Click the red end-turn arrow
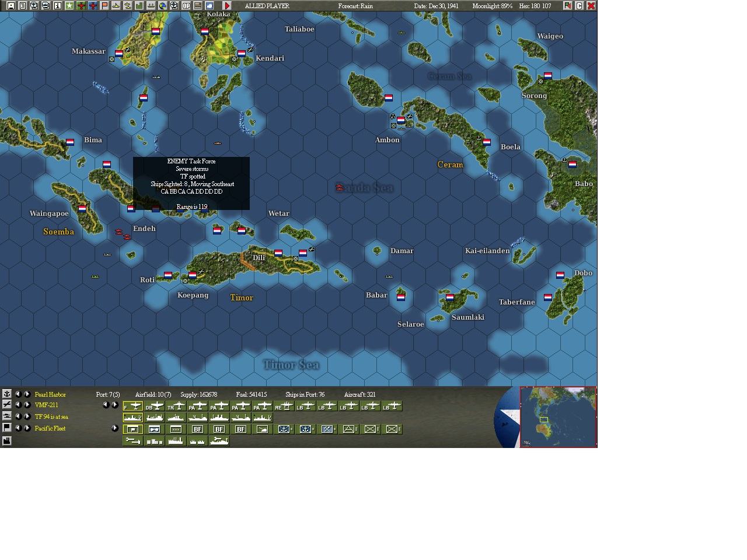 click(x=227, y=6)
